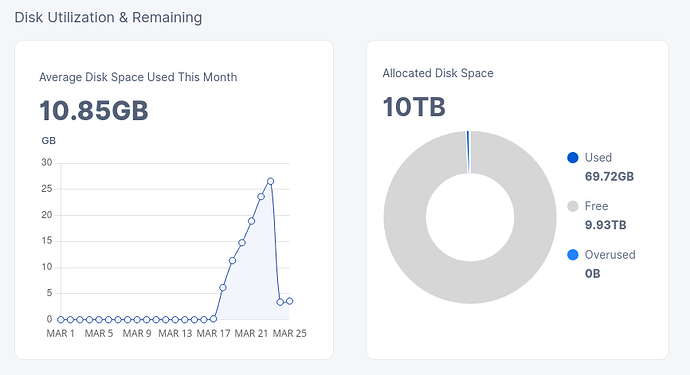Click the MAR 17 axis label
The image size is (690, 375).
pyautogui.click(x=213, y=334)
